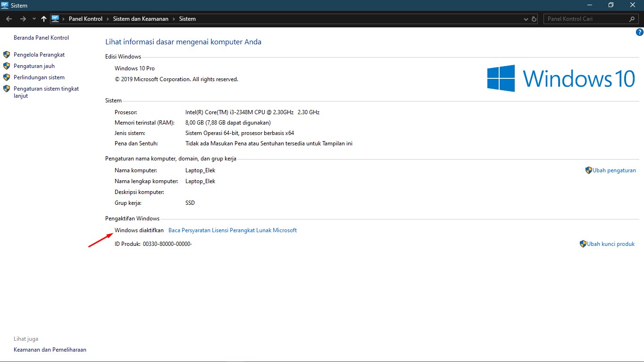Select the processor value Intel(R) Core(TM) i3-2348M
The height and width of the screenshot is (362, 644).
[252, 112]
